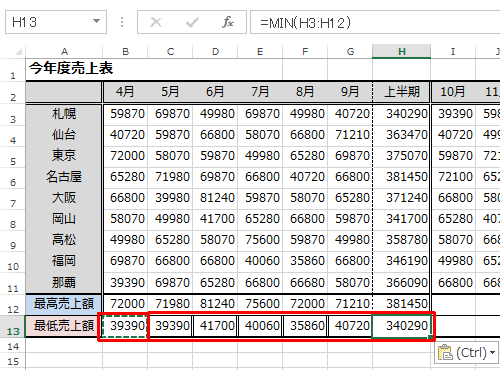Click copied cell B13 showing 39390
Viewport: 500px width, 370px height.
click(x=125, y=326)
